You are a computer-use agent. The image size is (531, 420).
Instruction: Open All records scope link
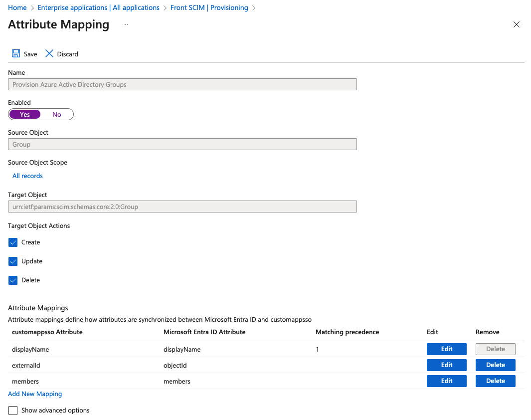[x=27, y=176]
